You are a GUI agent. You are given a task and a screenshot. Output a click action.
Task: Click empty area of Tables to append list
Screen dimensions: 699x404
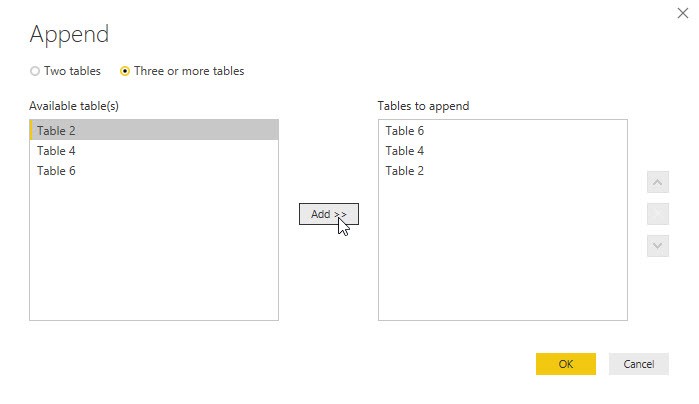click(502, 250)
